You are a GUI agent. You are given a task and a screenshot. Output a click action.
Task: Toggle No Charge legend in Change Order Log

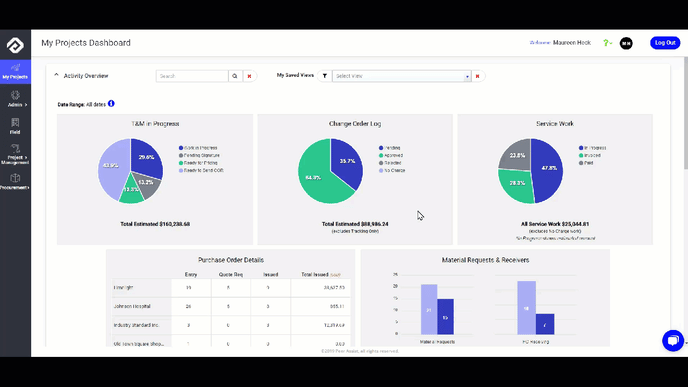point(392,170)
